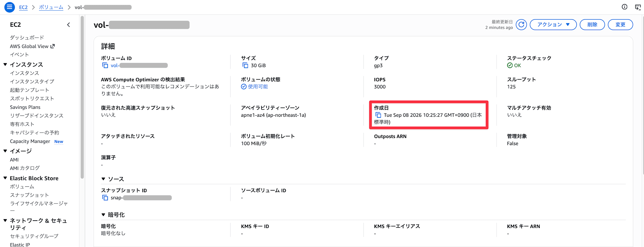Screen dimensions: 644x247
Task: Open AMI in the sidebar
Action: 14,160
